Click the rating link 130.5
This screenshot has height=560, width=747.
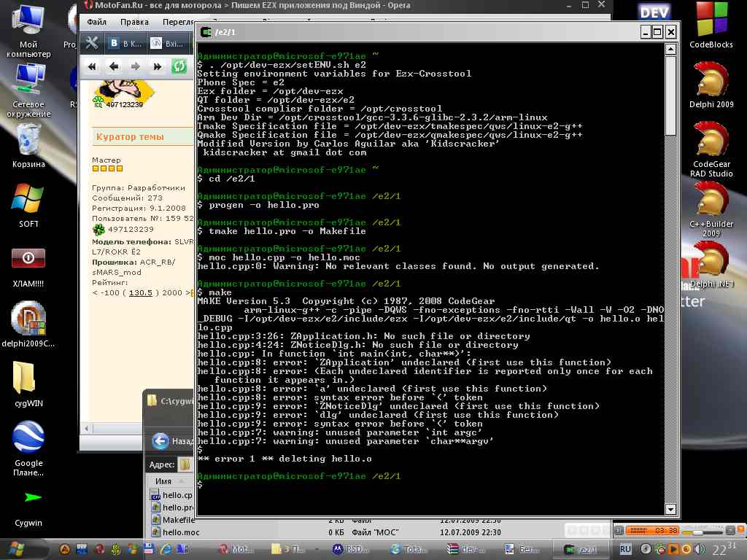pyautogui.click(x=140, y=292)
